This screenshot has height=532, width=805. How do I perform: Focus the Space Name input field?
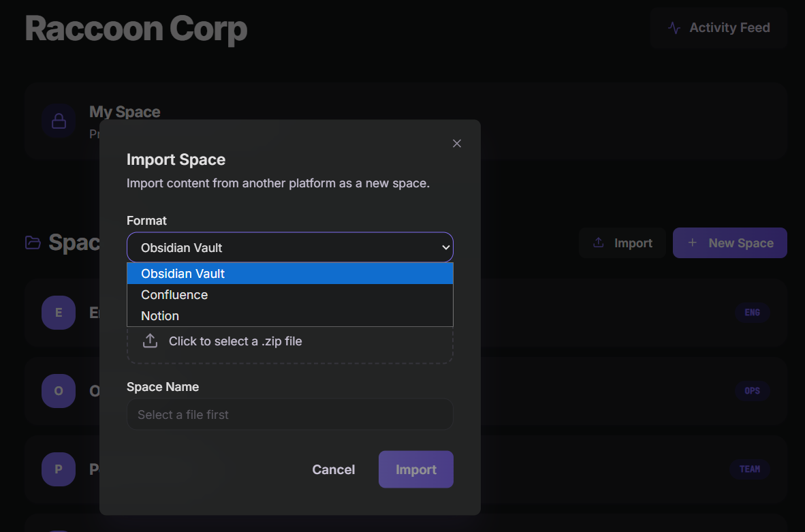click(x=289, y=414)
